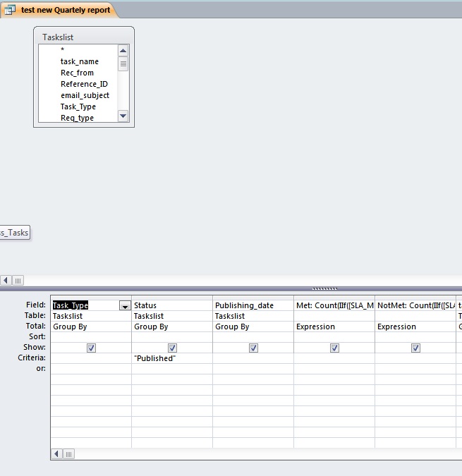Viewport: 462px width, 476px height.
Task: Click the design grid left scroll arrow
Action: click(56, 454)
